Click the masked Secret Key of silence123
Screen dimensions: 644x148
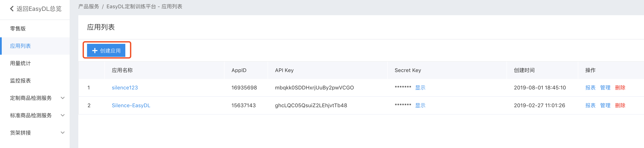tap(403, 87)
